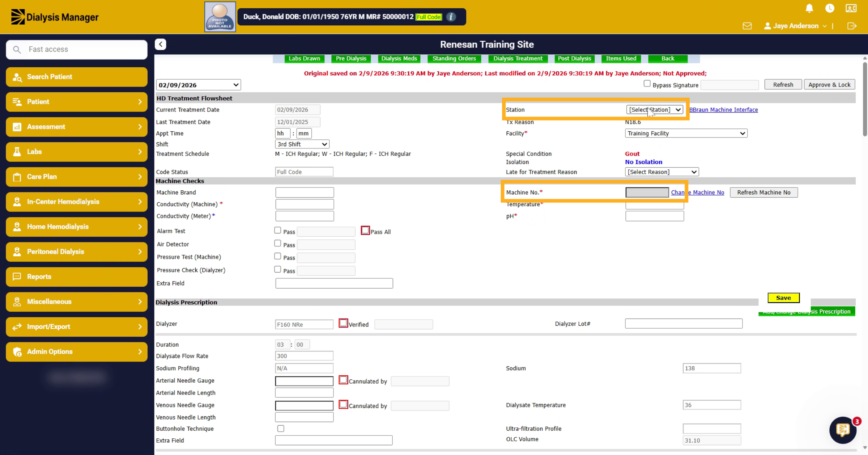Click the patient info icon beside Full Code
Viewport: 868px width, 455px height.
click(x=451, y=17)
